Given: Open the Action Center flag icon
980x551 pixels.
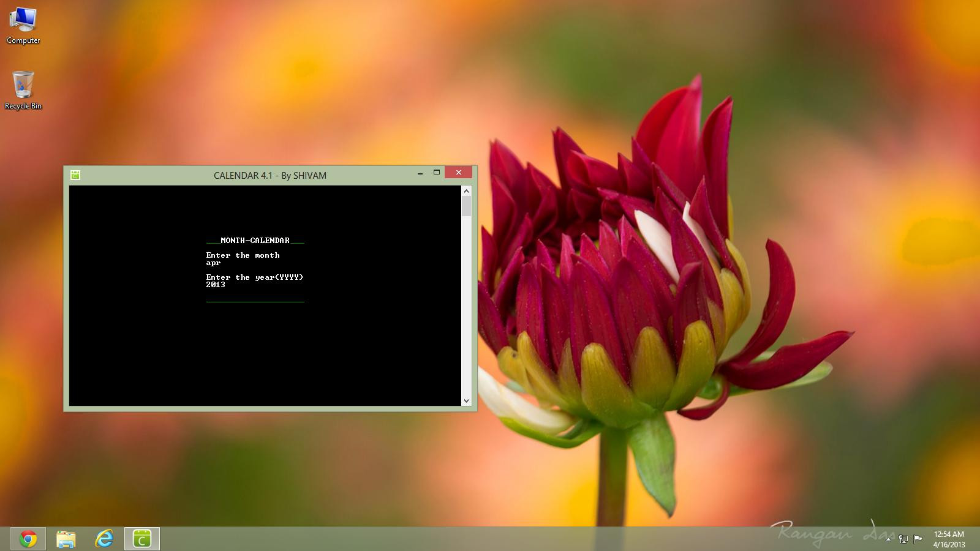Looking at the screenshot, I should pos(918,539).
